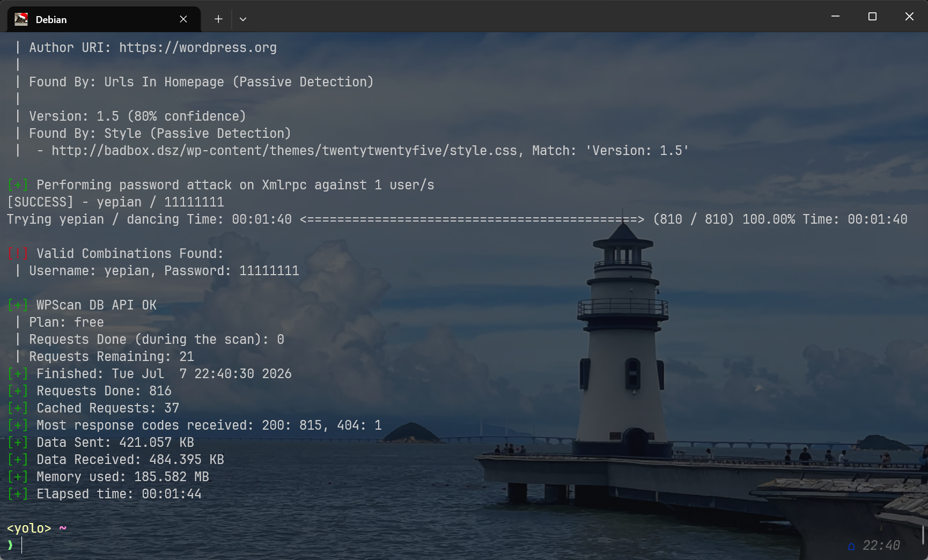
Task: Click the Debian tab icon
Action: pyautogui.click(x=21, y=19)
